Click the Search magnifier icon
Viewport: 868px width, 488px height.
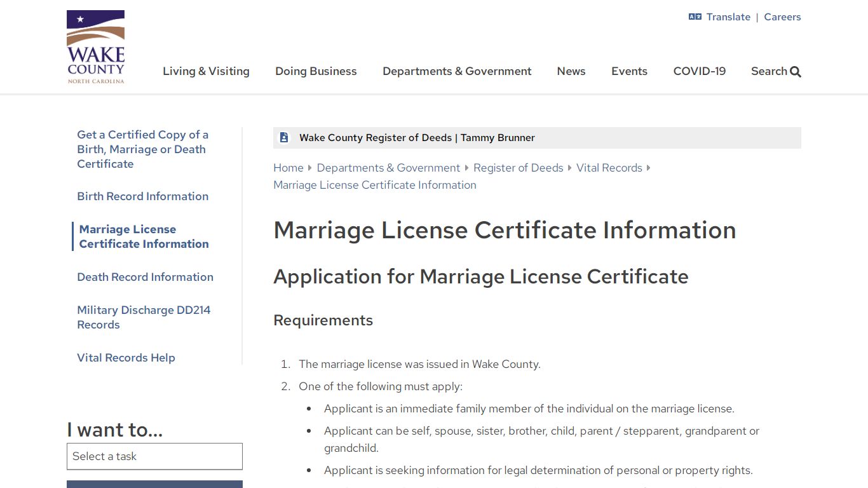pos(796,72)
